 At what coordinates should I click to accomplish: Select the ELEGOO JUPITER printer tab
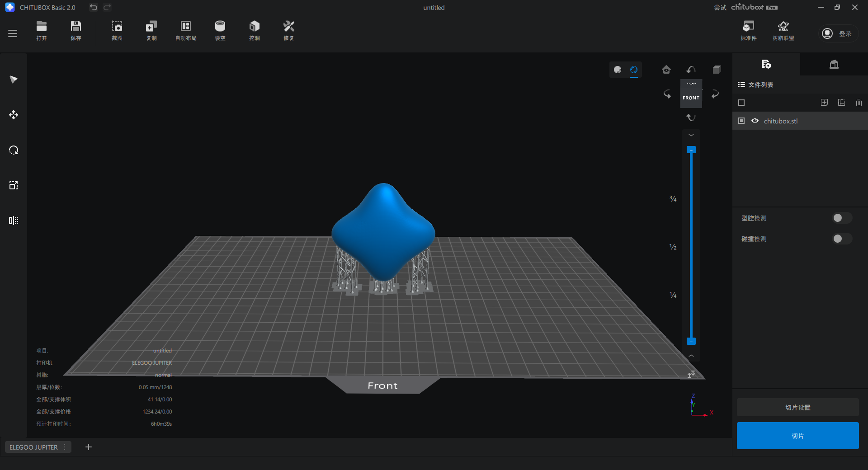(x=33, y=447)
